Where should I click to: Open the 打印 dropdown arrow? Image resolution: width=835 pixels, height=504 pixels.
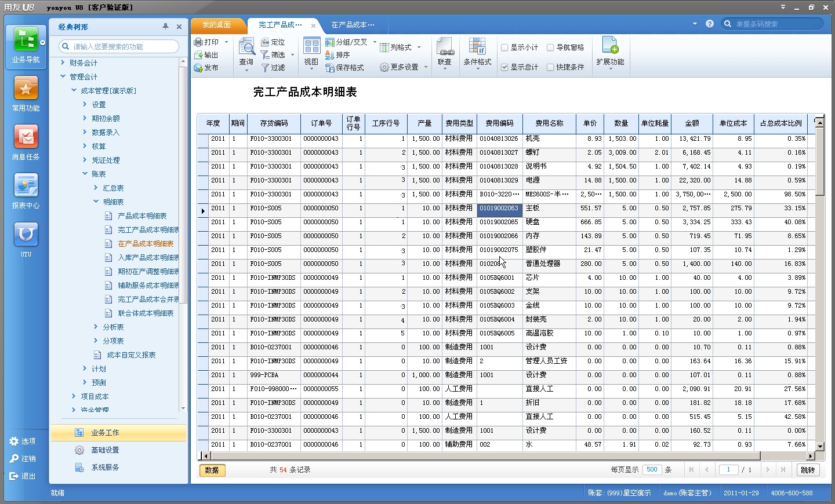pyautogui.click(x=226, y=42)
